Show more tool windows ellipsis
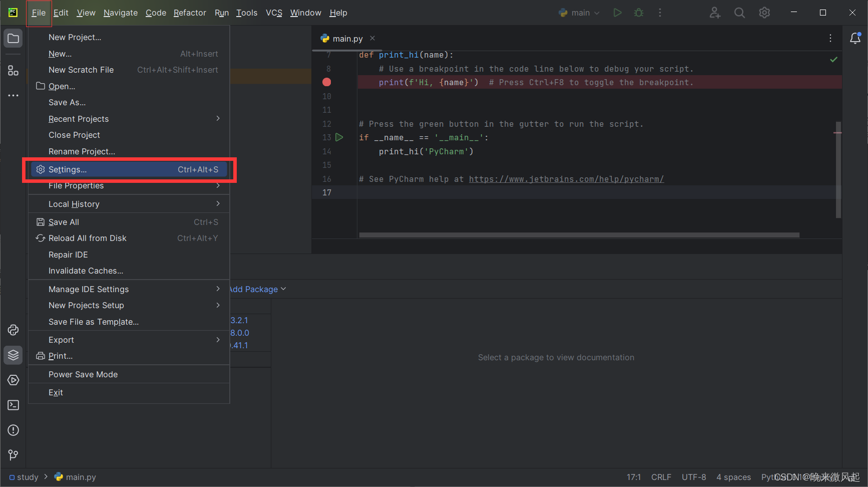 coord(13,95)
